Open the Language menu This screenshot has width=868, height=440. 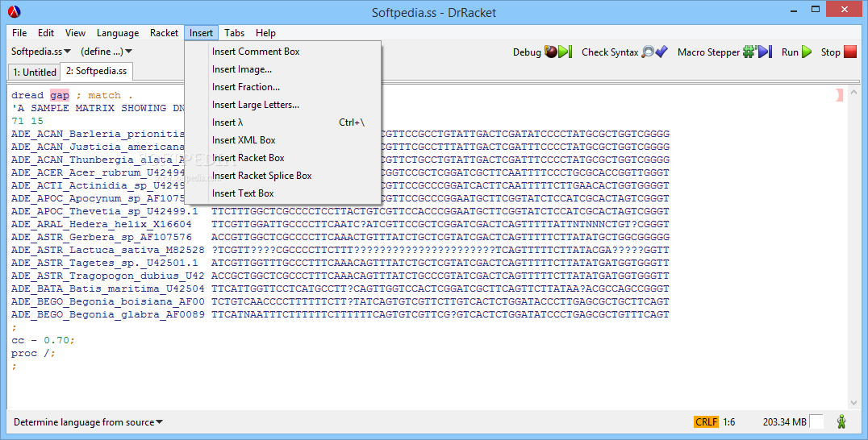pos(118,32)
